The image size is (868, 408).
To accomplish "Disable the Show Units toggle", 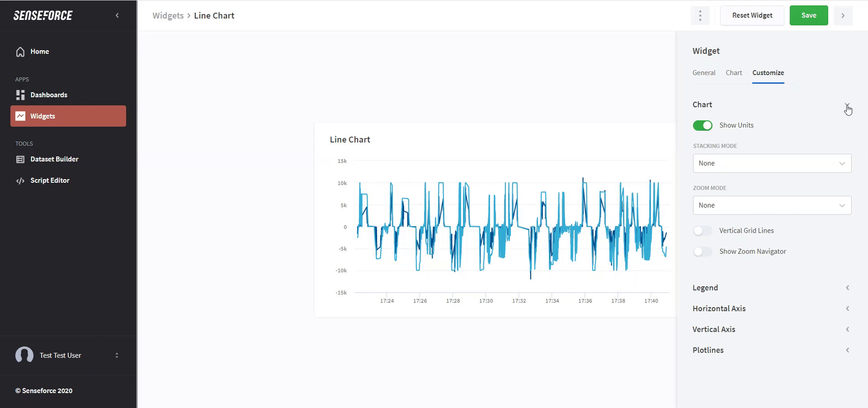I will [703, 125].
